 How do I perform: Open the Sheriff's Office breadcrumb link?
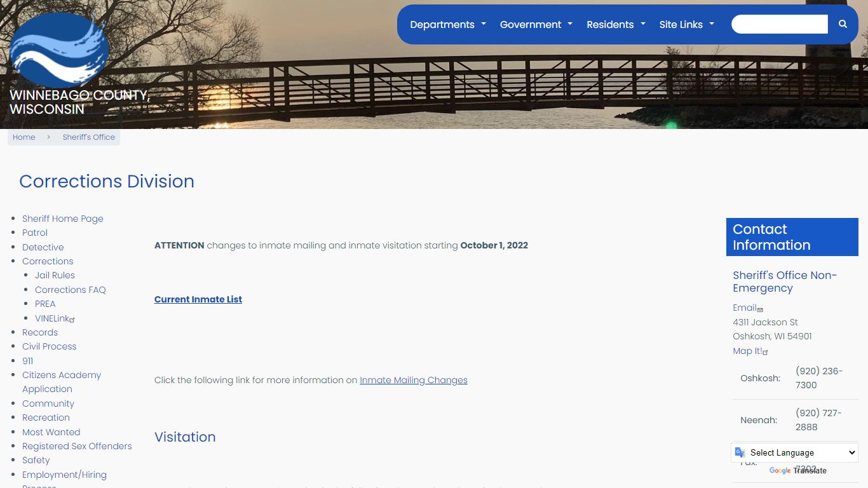click(89, 137)
